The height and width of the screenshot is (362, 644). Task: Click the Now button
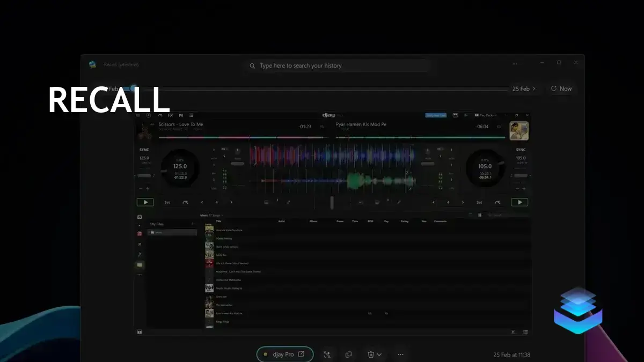pyautogui.click(x=561, y=89)
